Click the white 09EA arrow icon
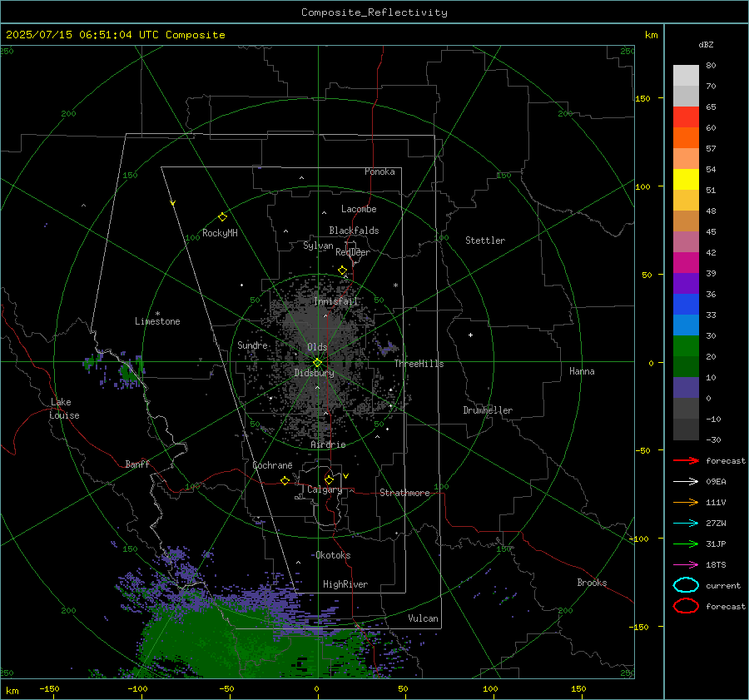The image size is (749, 700). tap(686, 481)
